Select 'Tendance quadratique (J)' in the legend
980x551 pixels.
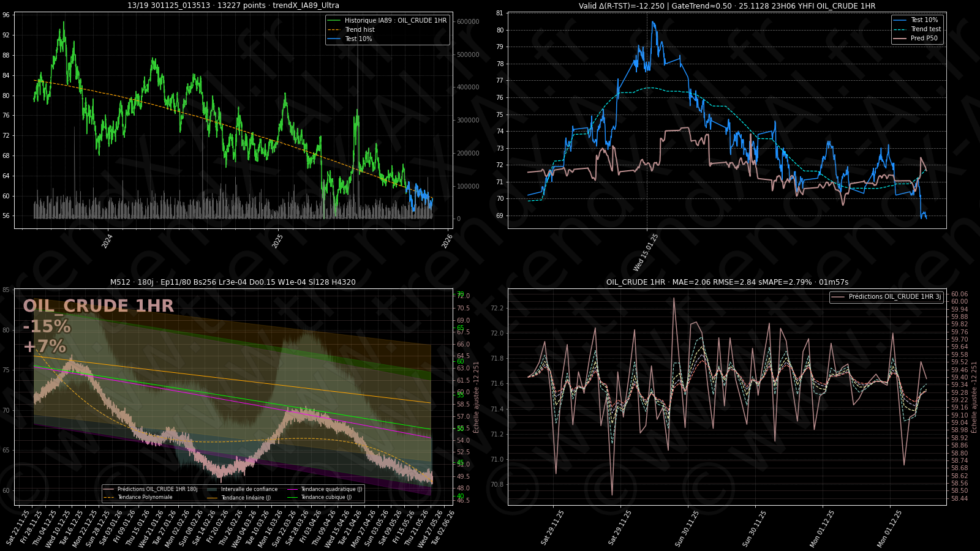point(331,489)
